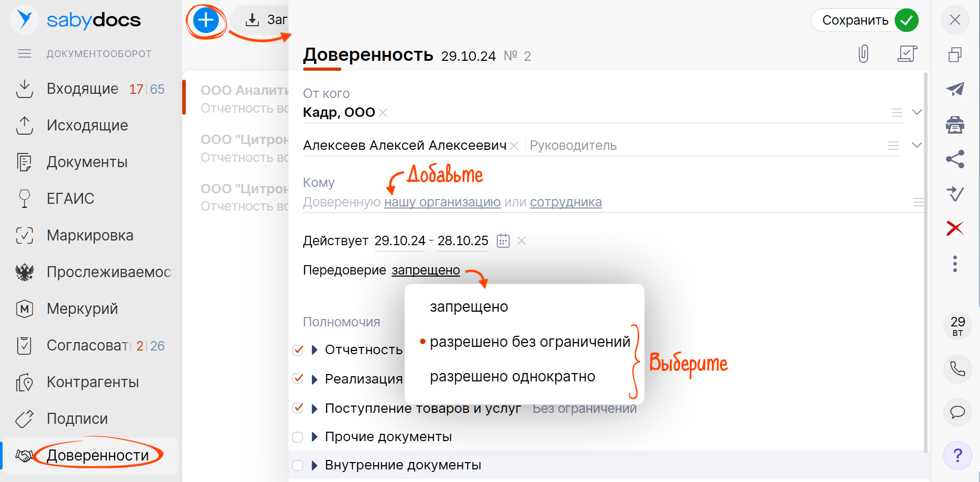This screenshot has width=980, height=482.
Task: Uncheck the Отчетность permission checkbox
Action: pyautogui.click(x=298, y=350)
